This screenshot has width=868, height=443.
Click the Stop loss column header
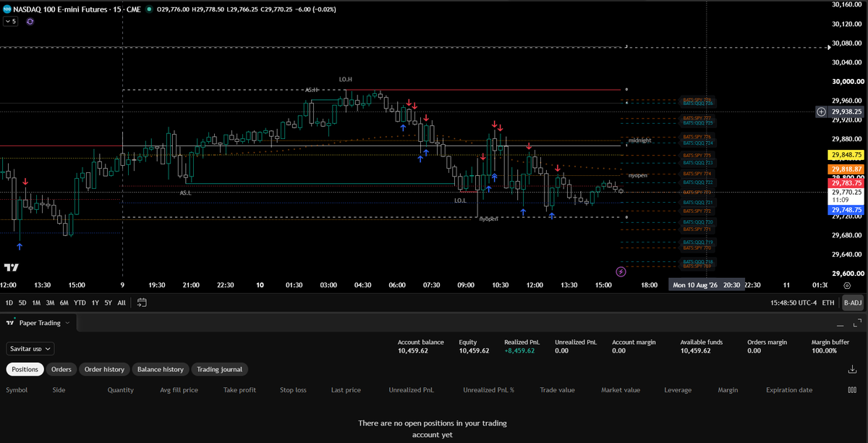click(x=293, y=390)
